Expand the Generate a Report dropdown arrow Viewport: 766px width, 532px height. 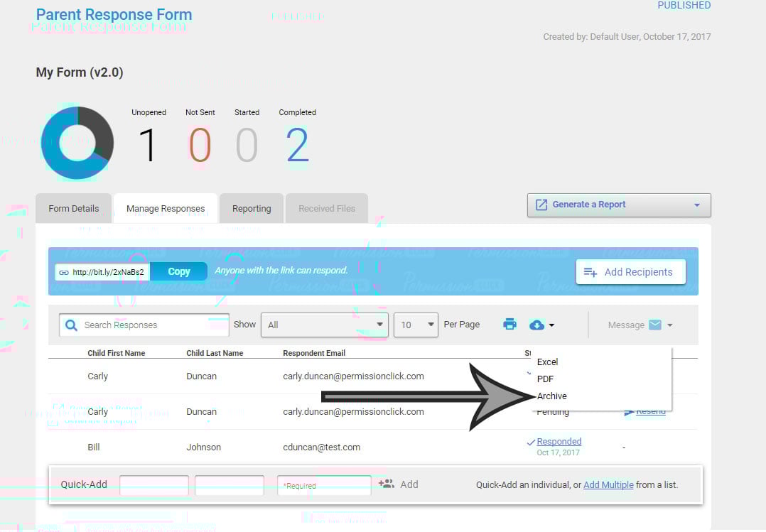[x=696, y=205]
